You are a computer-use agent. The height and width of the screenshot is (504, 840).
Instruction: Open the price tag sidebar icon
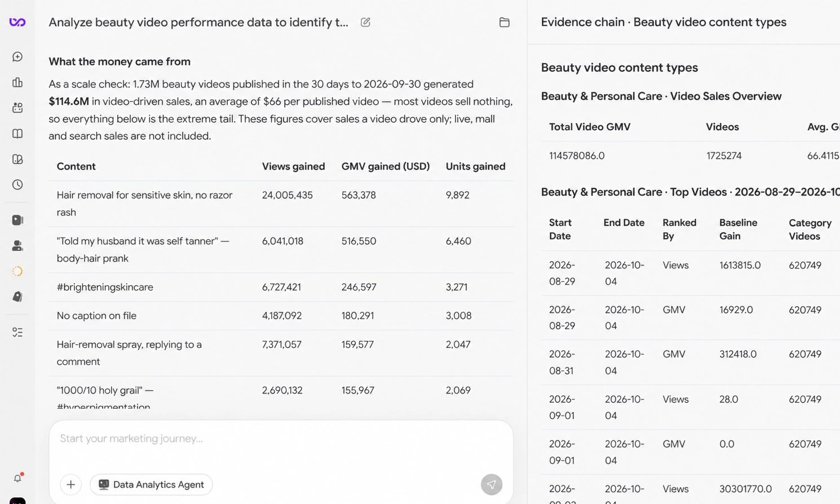17,297
